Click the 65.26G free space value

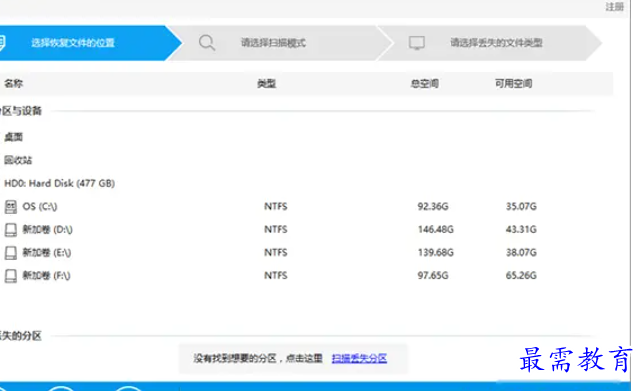click(521, 276)
